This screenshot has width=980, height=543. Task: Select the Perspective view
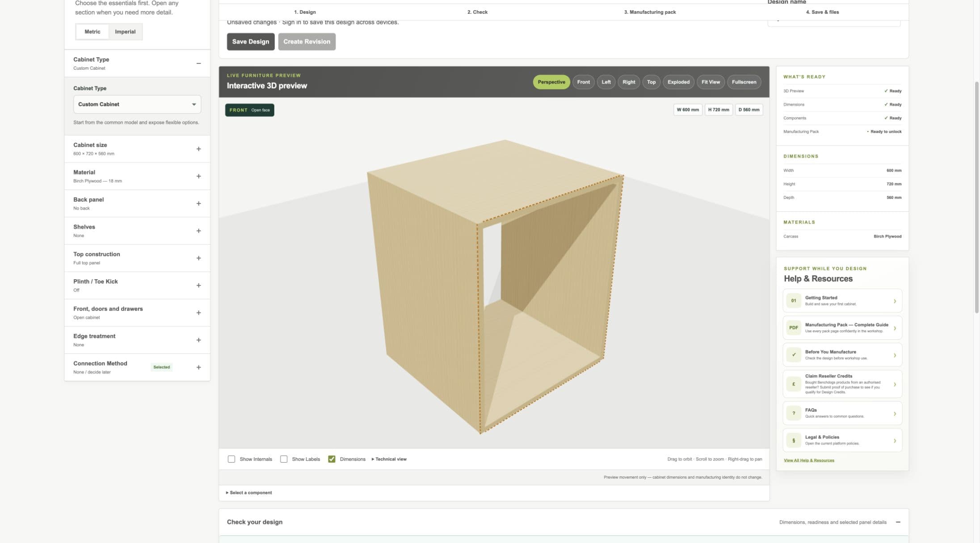coord(551,82)
